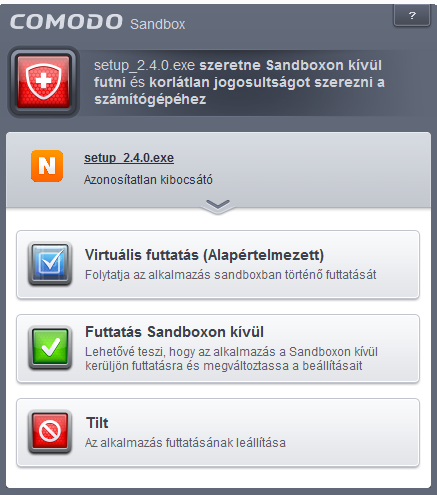Click the red shield alert icon

point(43,82)
